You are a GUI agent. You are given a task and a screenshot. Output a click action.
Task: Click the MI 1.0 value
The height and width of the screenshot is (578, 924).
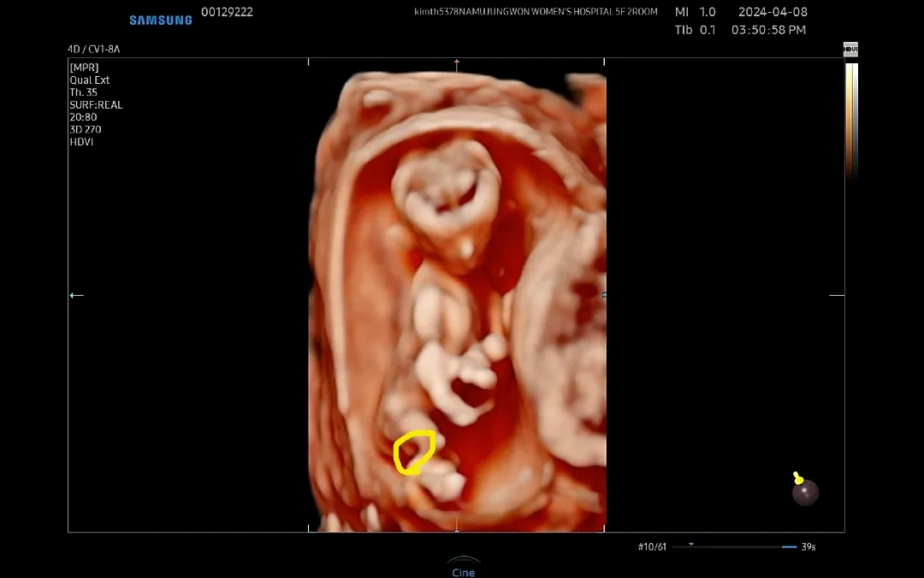(x=696, y=12)
